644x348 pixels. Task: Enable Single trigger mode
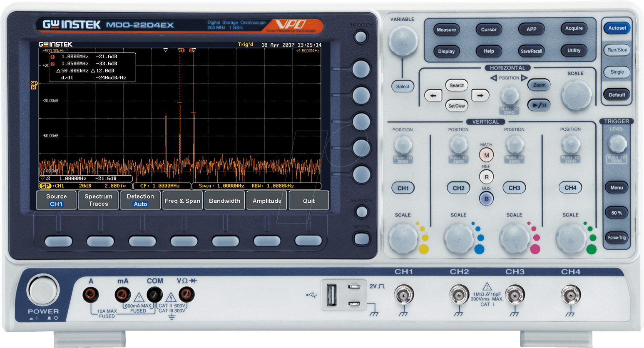617,72
